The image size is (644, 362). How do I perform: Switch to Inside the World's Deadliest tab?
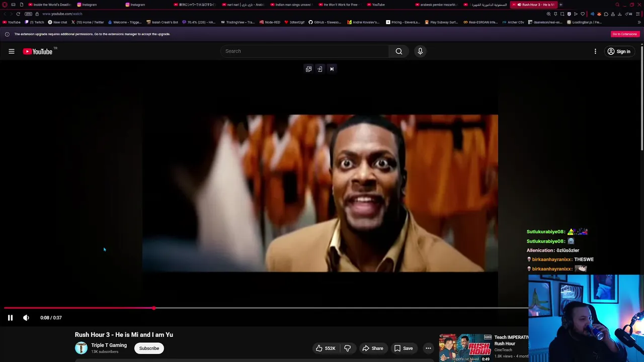50,5
